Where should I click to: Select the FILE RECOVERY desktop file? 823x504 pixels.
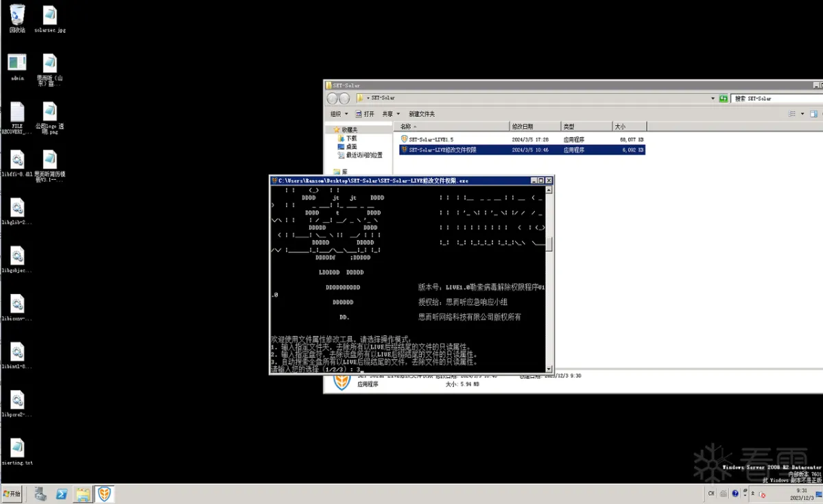(17, 118)
